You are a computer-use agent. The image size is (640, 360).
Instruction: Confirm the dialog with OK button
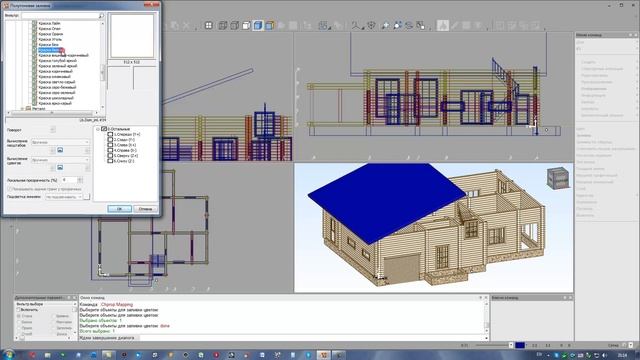tap(119, 209)
